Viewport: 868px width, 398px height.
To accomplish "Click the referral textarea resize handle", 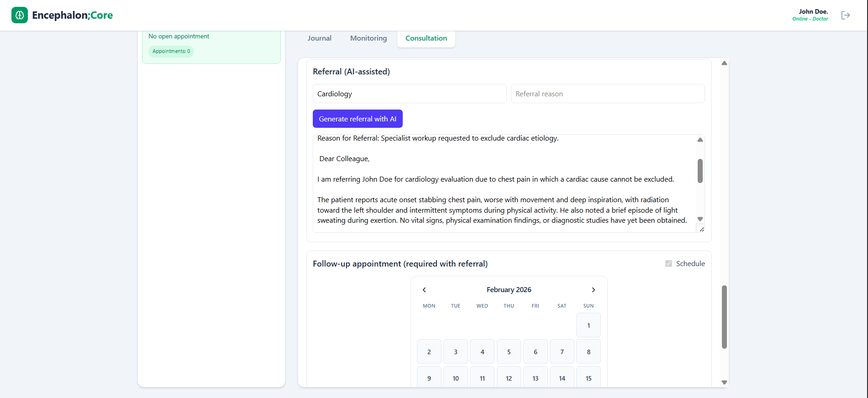I will (701, 229).
